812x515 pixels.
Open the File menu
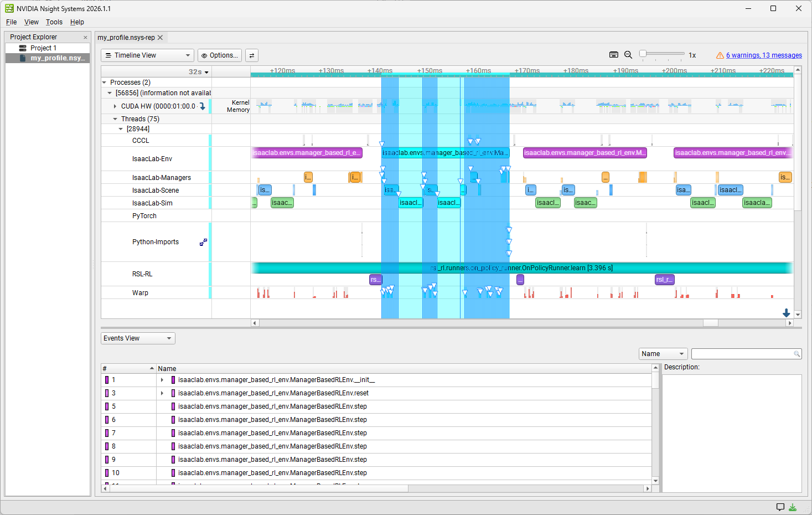[x=12, y=22]
